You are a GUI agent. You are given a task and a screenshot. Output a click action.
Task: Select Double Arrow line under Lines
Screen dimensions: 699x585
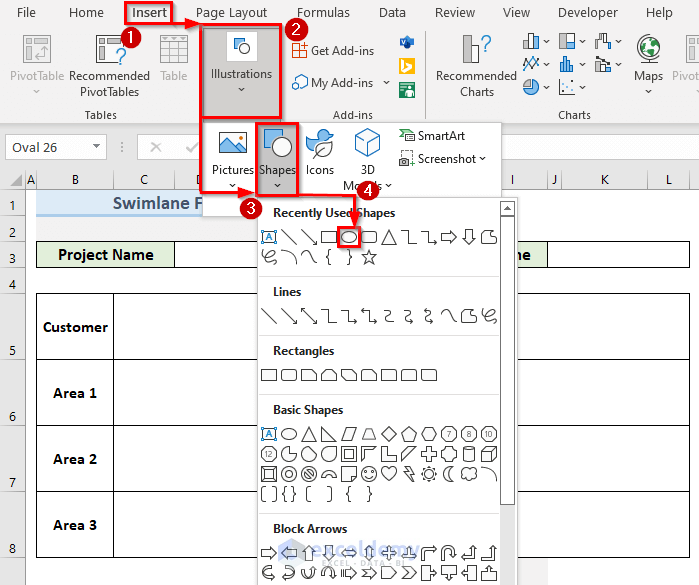(x=309, y=316)
